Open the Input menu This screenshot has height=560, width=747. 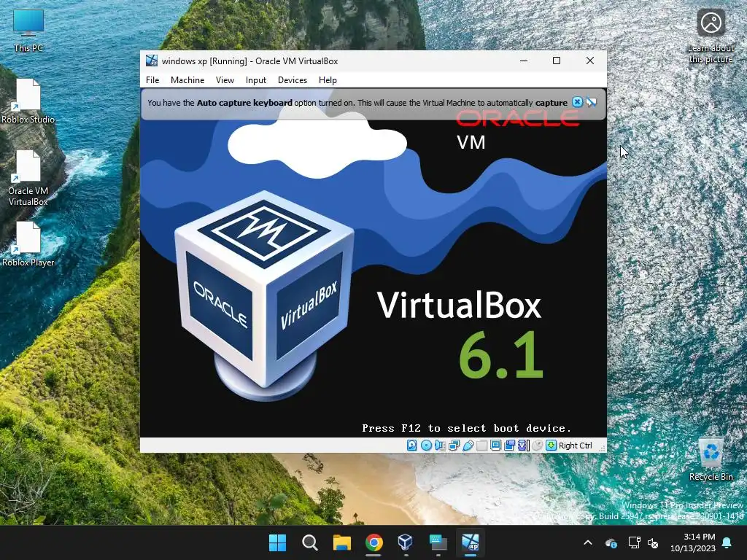pyautogui.click(x=256, y=80)
